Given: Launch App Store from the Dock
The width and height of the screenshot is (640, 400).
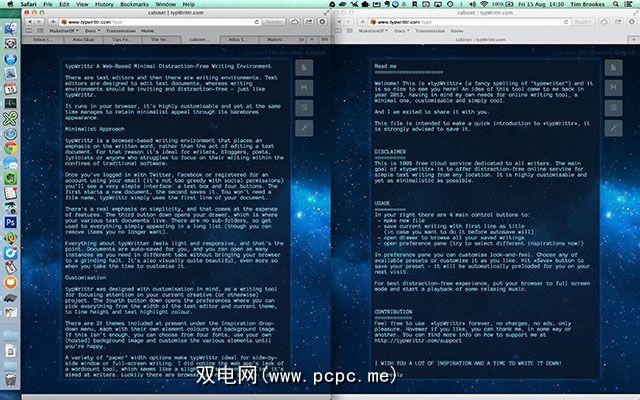Looking at the screenshot, I should (11, 59).
